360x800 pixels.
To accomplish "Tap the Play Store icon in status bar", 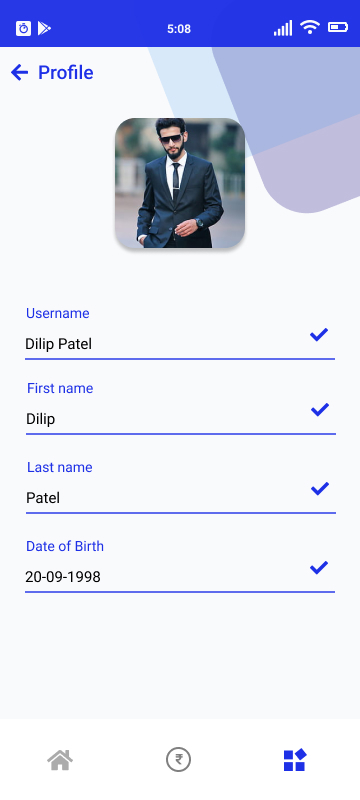I will click(44, 28).
